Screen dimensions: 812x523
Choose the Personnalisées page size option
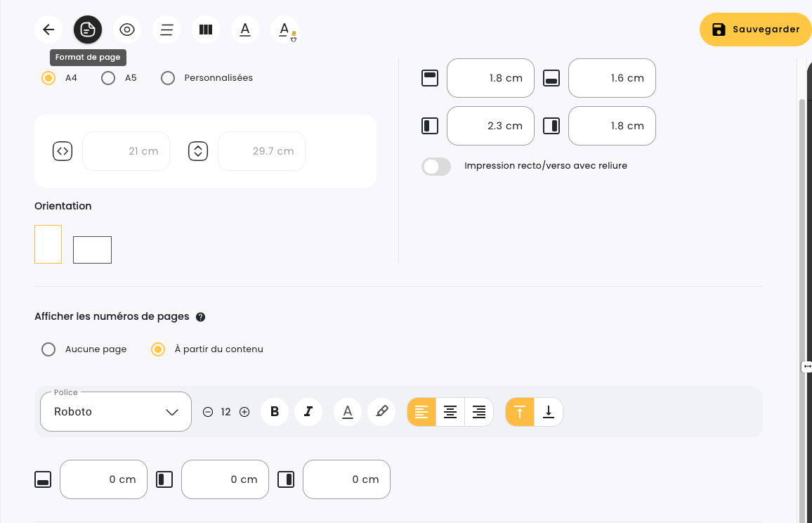point(168,78)
